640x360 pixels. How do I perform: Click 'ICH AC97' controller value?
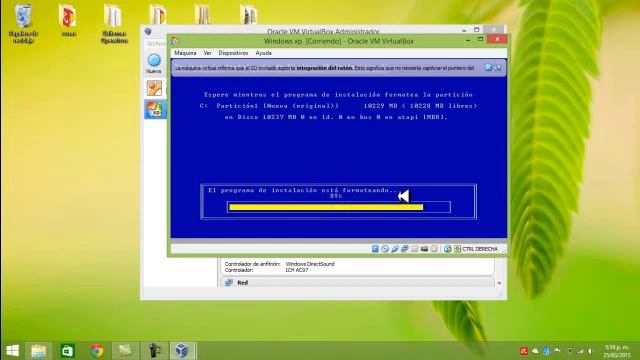297,270
